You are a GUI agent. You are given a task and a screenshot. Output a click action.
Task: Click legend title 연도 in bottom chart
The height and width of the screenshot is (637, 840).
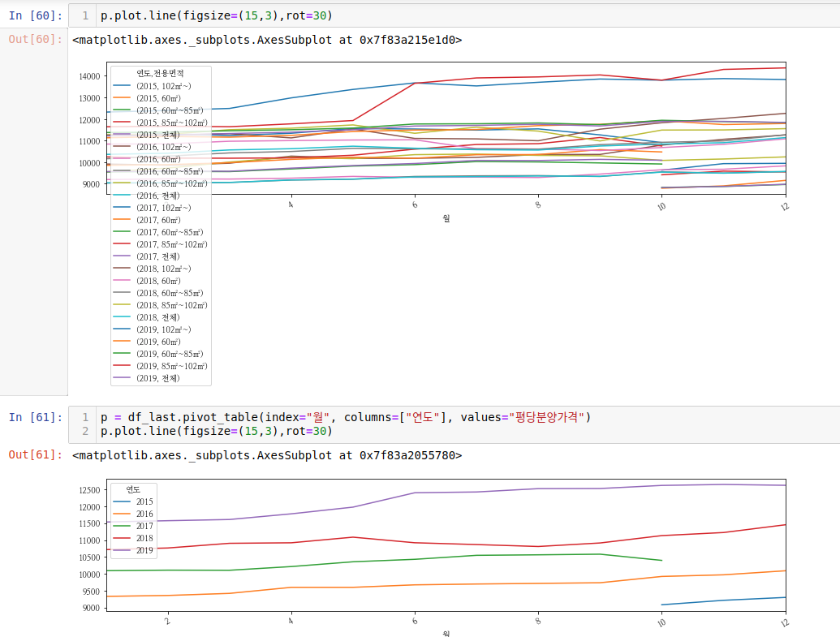click(x=133, y=489)
